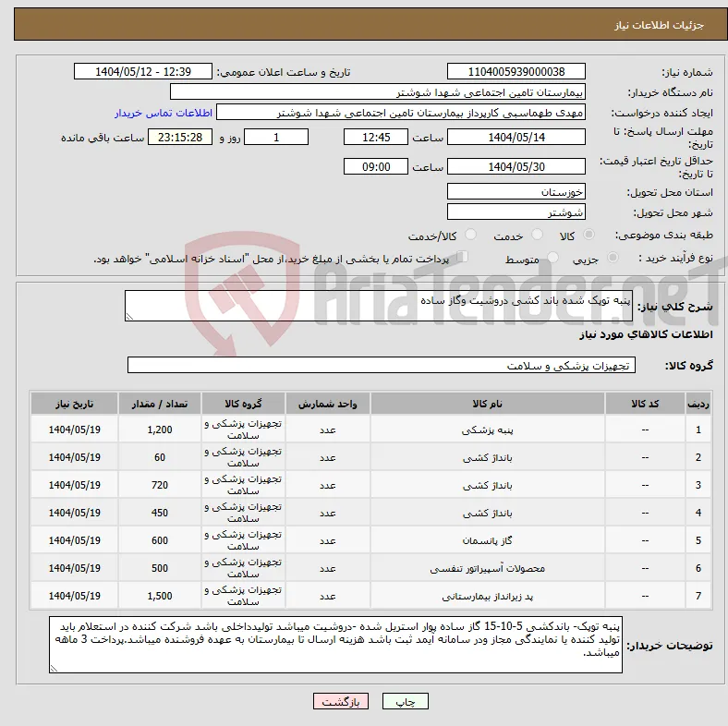Toggle the اسناد خزانه اسلامی payment checkbox
The height and width of the screenshot is (726, 728).
[x=462, y=257]
